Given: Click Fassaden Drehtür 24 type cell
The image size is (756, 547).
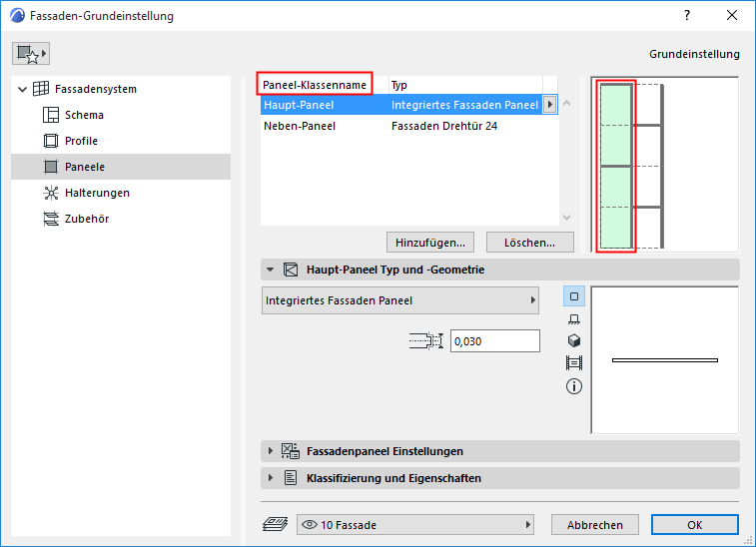Looking at the screenshot, I should [x=444, y=126].
